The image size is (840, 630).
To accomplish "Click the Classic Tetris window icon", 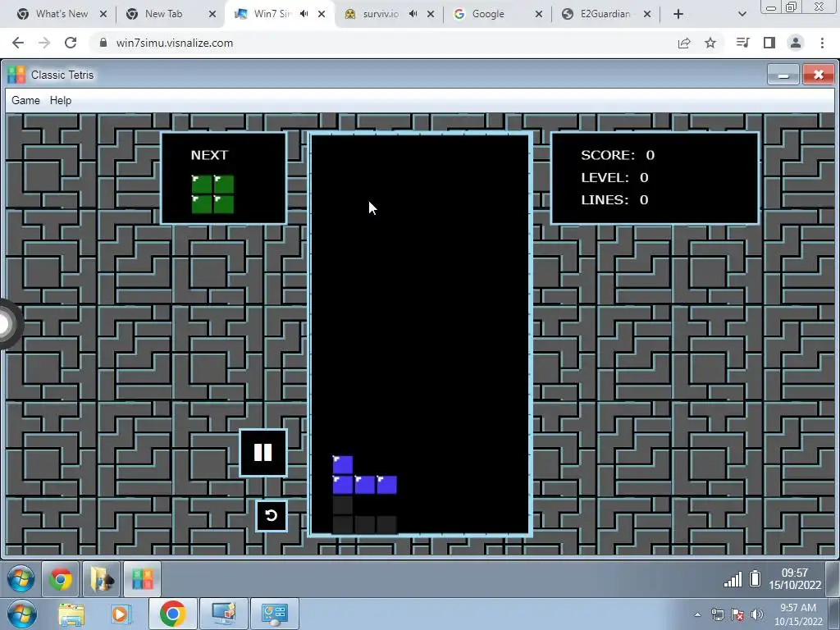I will point(16,75).
